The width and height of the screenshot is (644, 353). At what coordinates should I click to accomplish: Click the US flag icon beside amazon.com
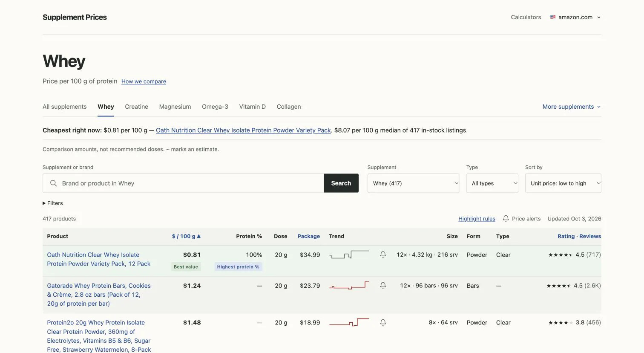point(553,17)
